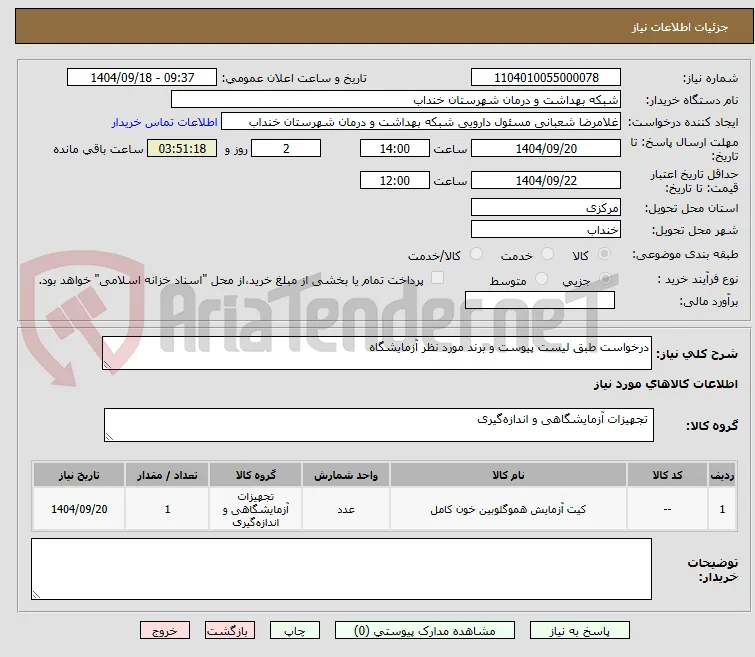Select the کالا/خدمت radio button
755x657 pixels.
click(x=476, y=253)
